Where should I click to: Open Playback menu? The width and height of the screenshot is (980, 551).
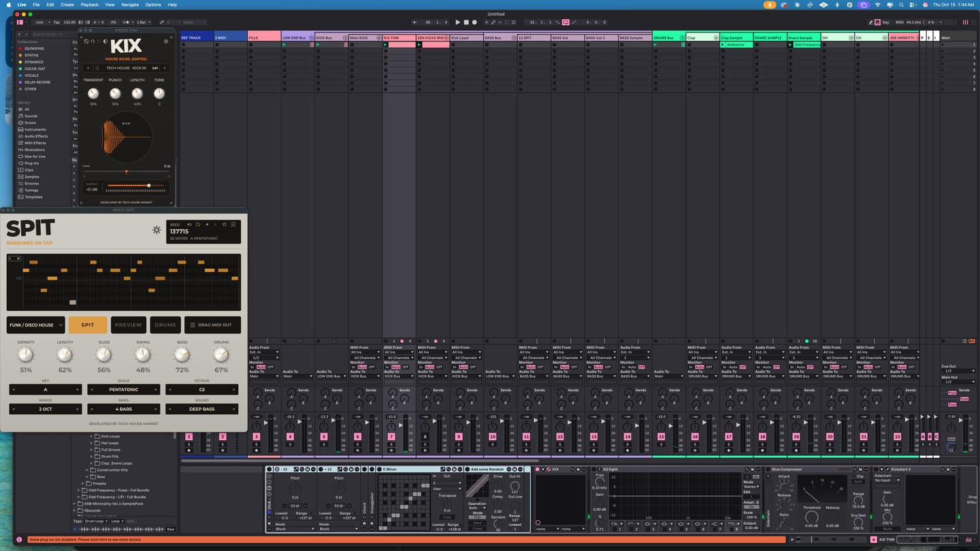point(89,4)
